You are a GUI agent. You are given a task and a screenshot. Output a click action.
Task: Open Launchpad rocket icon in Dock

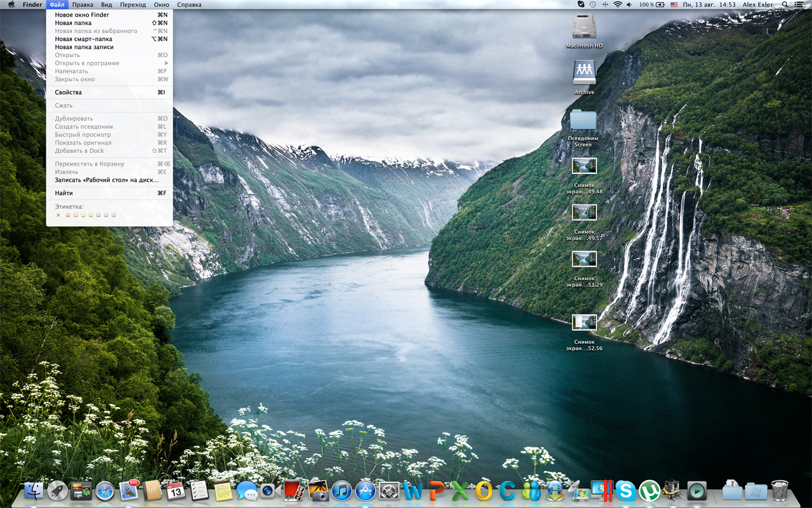58,491
